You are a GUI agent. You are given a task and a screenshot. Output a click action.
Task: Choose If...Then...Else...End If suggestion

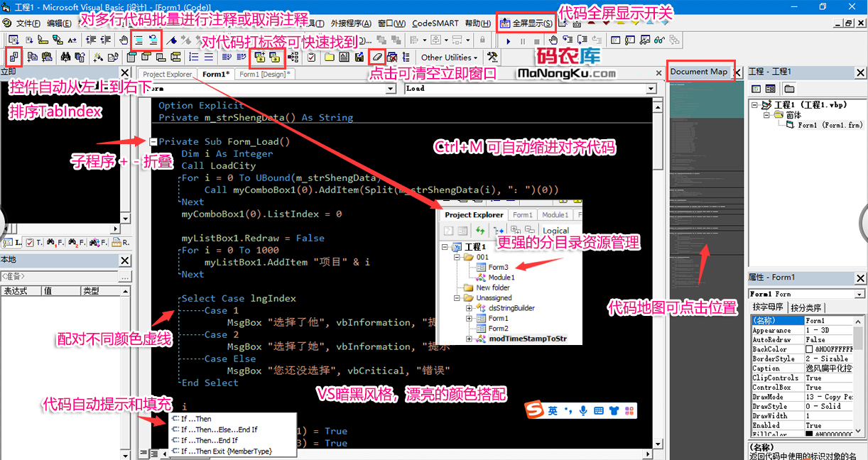click(219, 429)
